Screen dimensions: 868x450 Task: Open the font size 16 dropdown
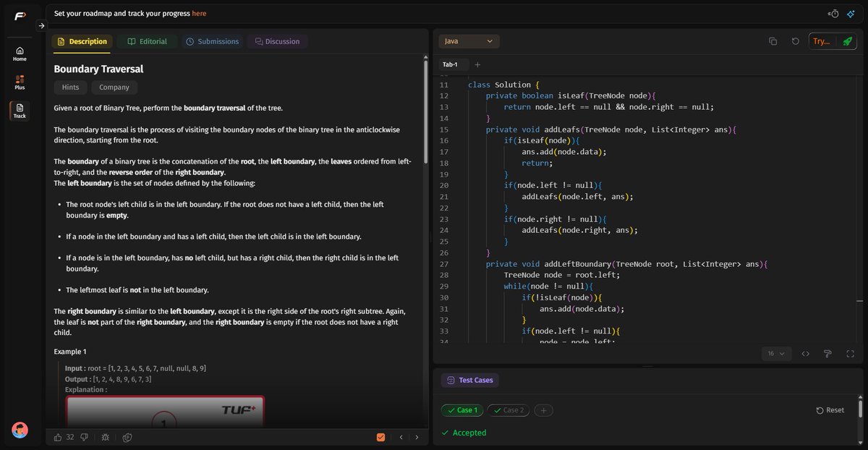(776, 354)
